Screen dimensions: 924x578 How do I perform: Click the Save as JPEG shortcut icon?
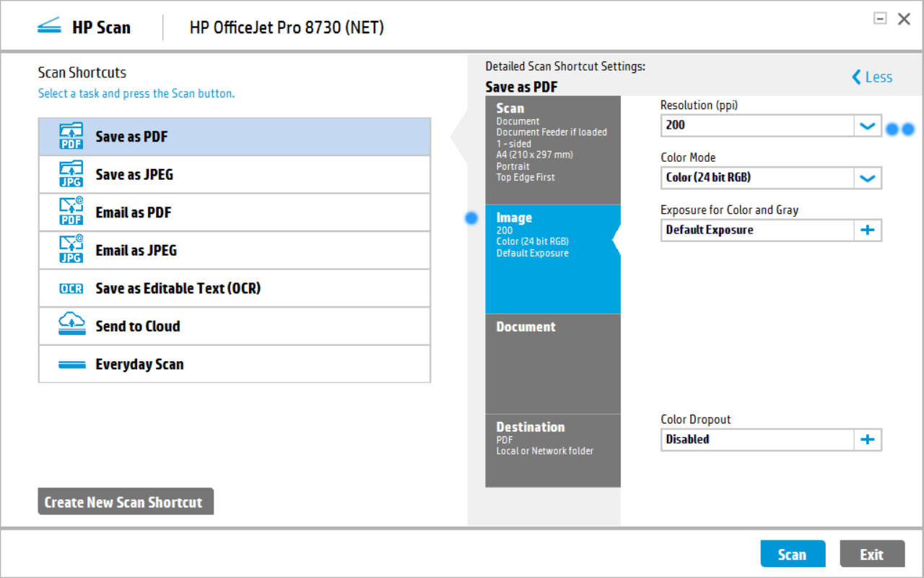click(x=71, y=174)
